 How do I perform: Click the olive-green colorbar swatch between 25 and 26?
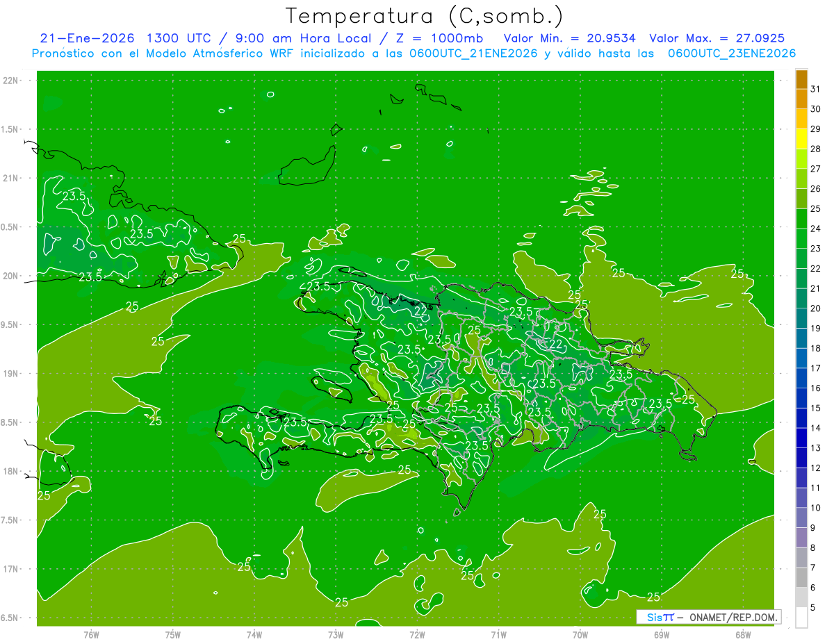pyautogui.click(x=801, y=199)
